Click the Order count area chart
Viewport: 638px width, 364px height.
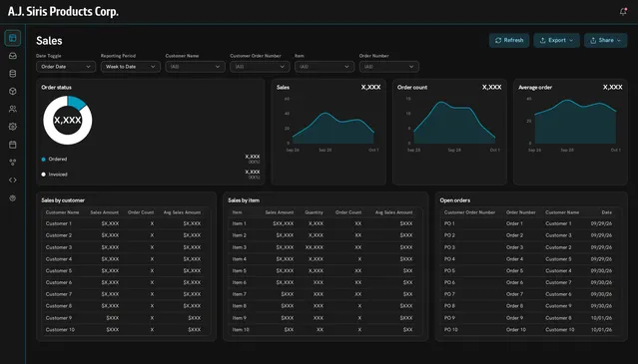(454, 124)
